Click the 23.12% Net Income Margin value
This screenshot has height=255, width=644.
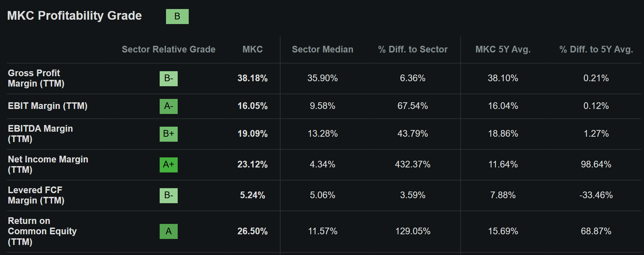[x=253, y=164]
